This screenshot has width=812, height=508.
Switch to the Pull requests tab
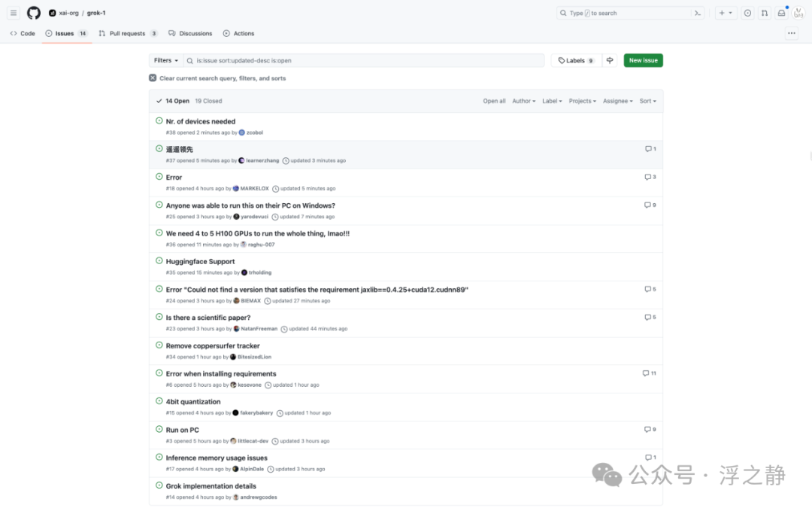tap(128, 33)
